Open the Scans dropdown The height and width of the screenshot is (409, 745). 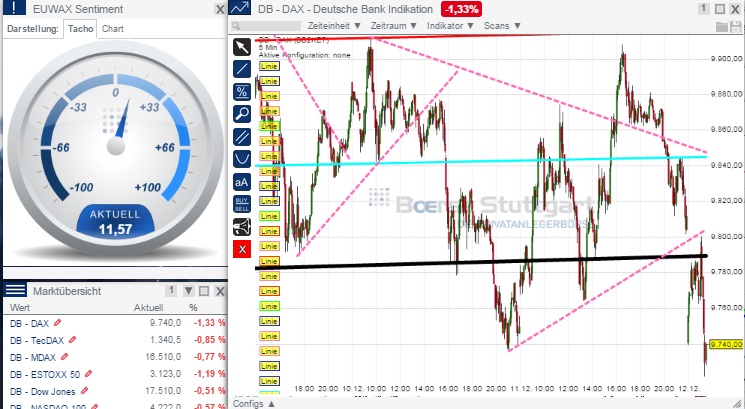tap(502, 26)
